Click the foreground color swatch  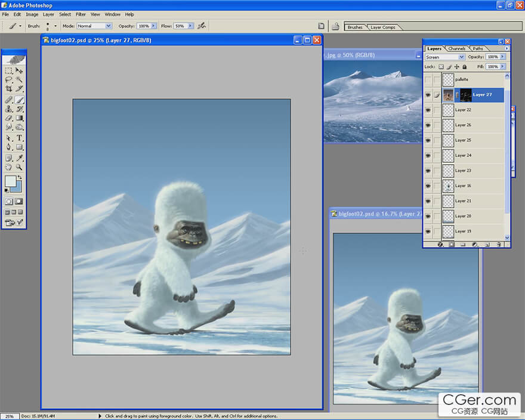(10, 181)
